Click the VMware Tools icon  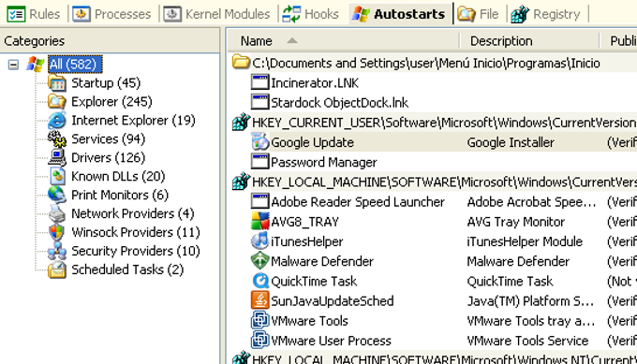pyautogui.click(x=260, y=321)
